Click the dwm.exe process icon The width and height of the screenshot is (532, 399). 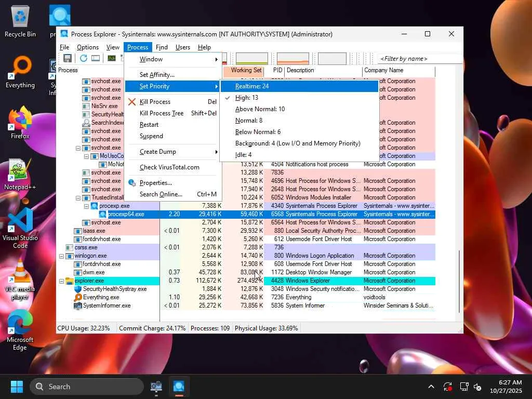point(78,272)
